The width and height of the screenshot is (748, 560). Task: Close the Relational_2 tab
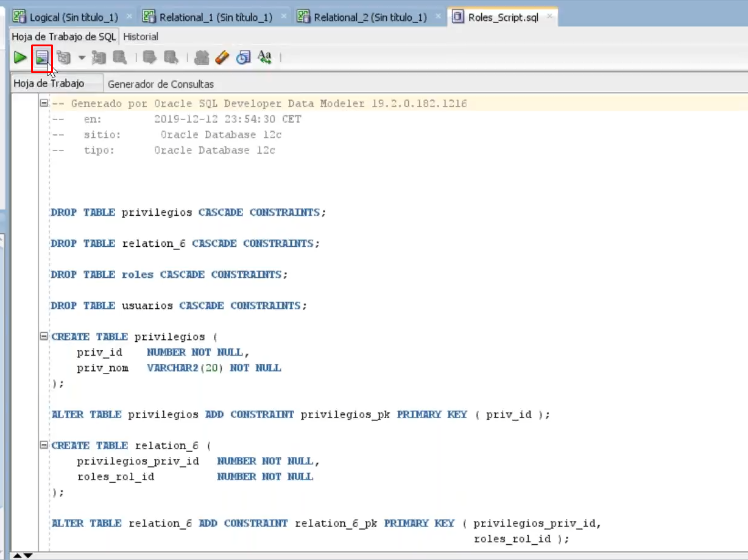point(437,17)
